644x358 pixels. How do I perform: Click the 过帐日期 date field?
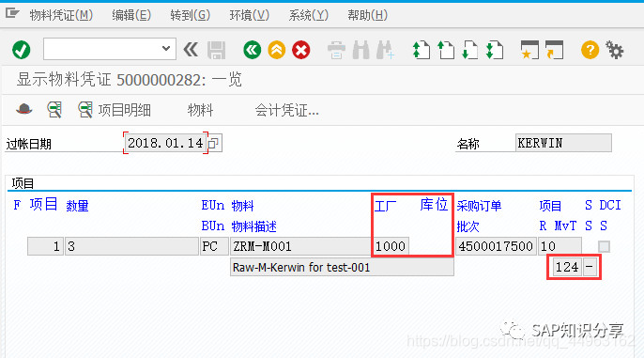coord(165,143)
